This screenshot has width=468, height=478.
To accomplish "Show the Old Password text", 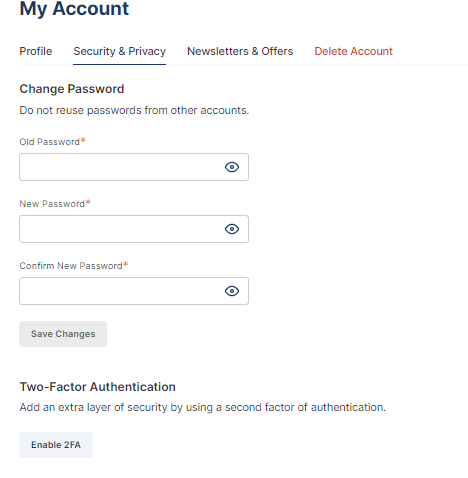I will tap(232, 167).
